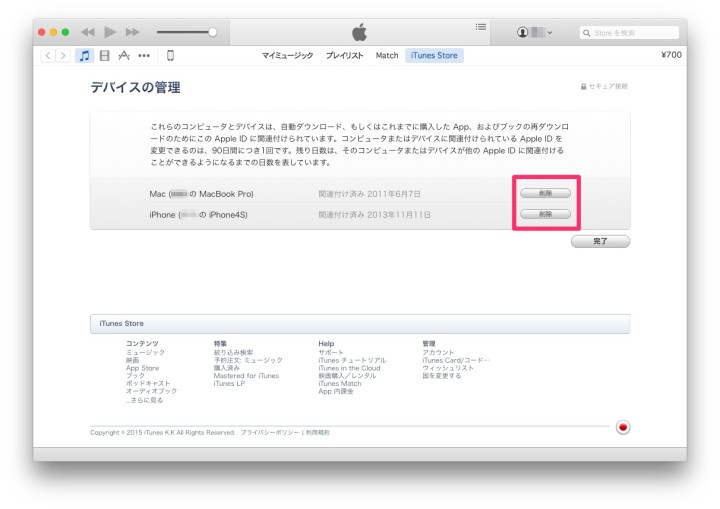Click the Store search field
The height and width of the screenshot is (509, 720).
[629, 33]
